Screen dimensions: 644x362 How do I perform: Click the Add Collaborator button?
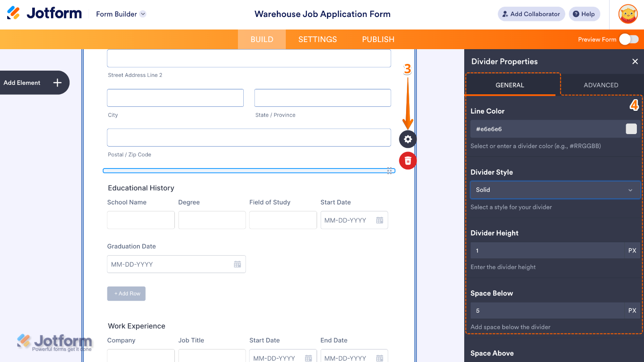pos(531,14)
